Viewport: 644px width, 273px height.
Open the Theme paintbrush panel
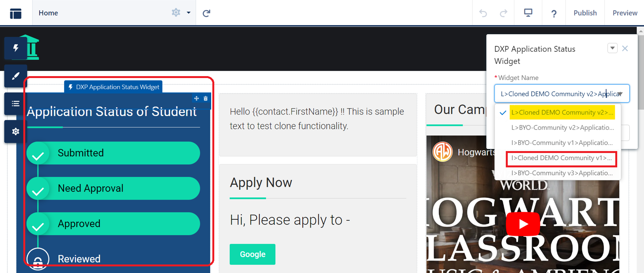(16, 76)
